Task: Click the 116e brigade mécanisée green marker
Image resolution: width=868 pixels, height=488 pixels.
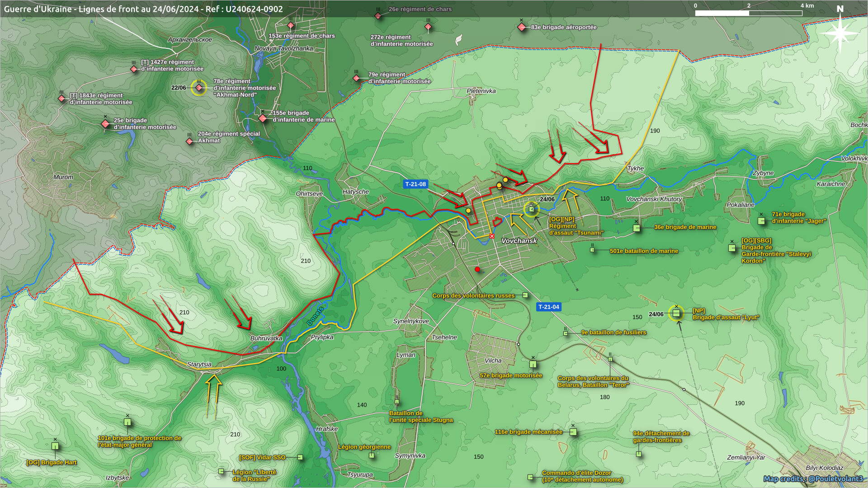Action: pos(573,432)
